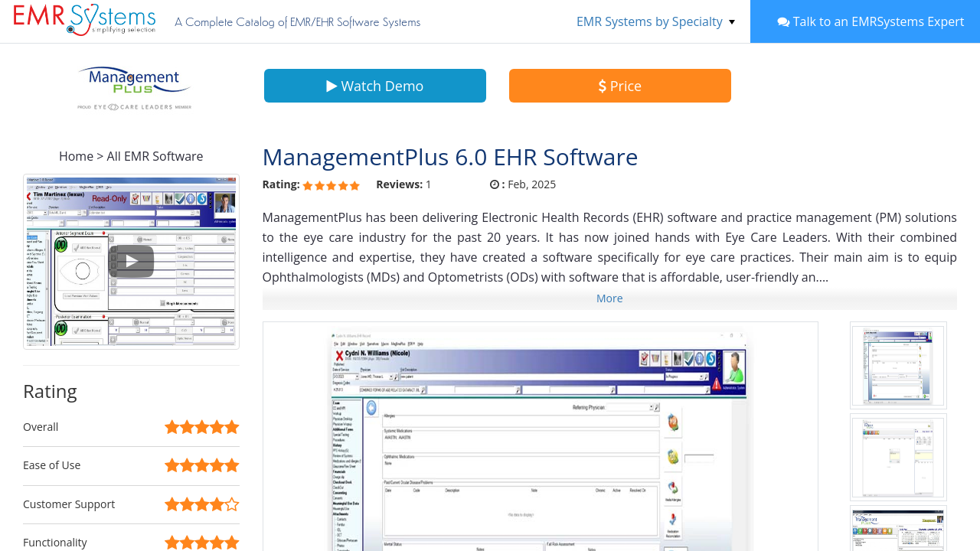Click the Ease of Use stars
980x551 pixels.
[202, 465]
